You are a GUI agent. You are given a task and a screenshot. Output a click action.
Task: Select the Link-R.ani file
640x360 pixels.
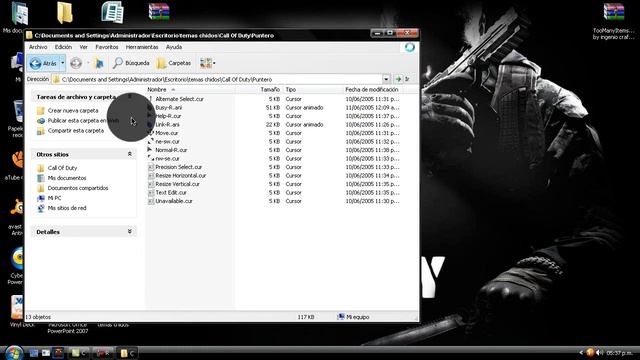pos(167,125)
